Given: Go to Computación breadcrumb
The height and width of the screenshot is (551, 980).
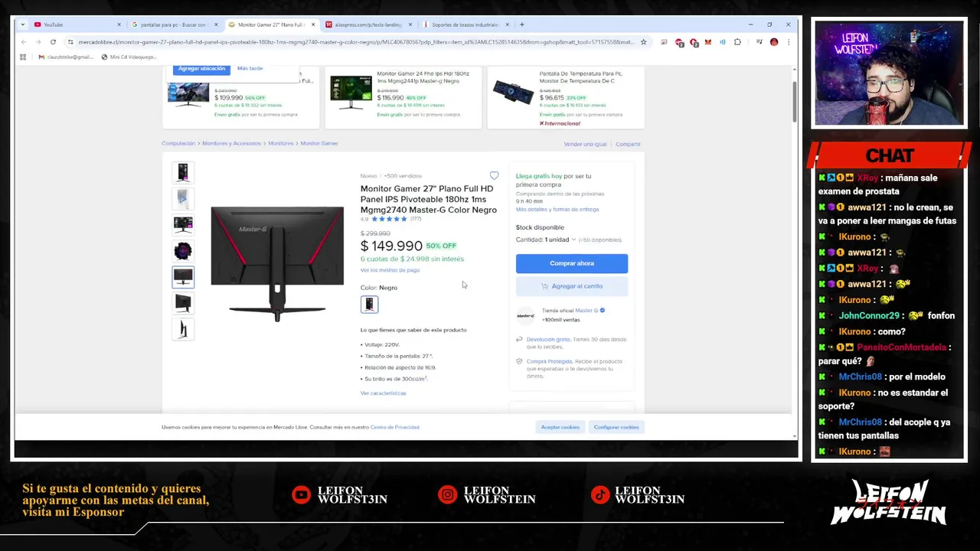Looking at the screenshot, I should (178, 143).
